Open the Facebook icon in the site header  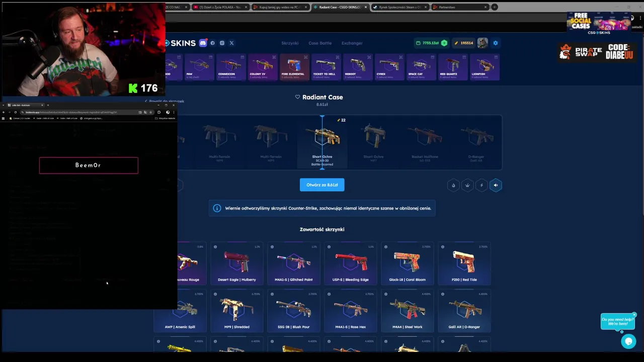pos(212,43)
